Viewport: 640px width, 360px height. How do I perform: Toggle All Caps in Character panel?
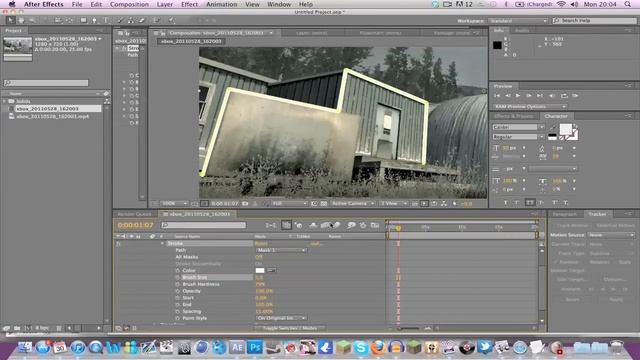point(530,202)
